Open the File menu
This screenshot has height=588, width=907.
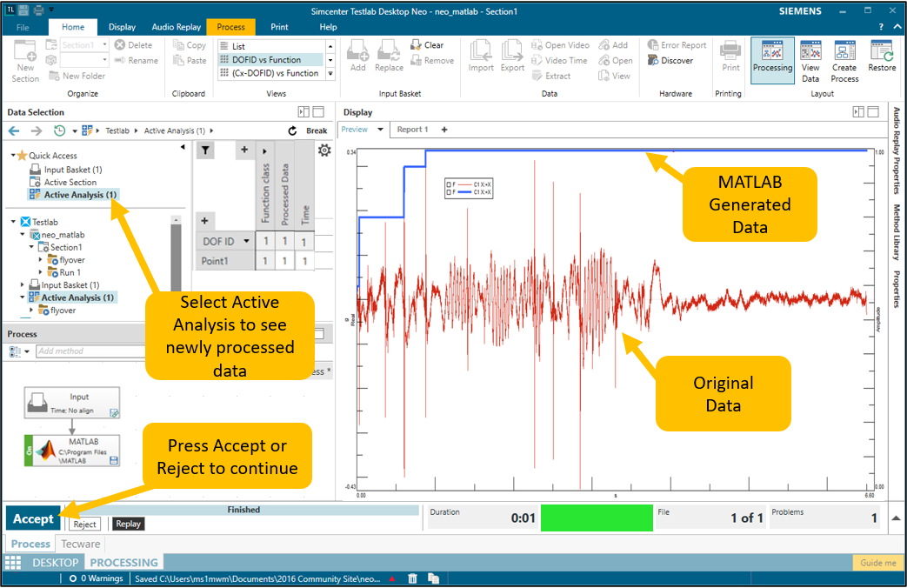click(x=23, y=27)
